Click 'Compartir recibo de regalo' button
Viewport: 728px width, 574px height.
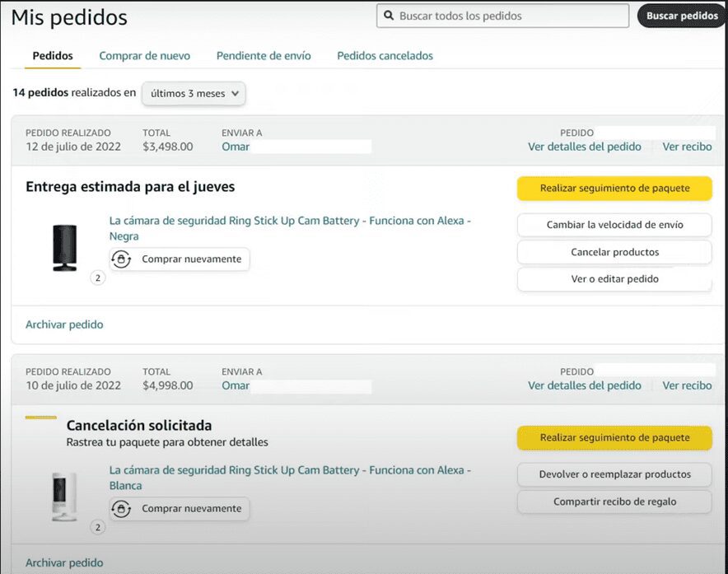[x=614, y=502]
